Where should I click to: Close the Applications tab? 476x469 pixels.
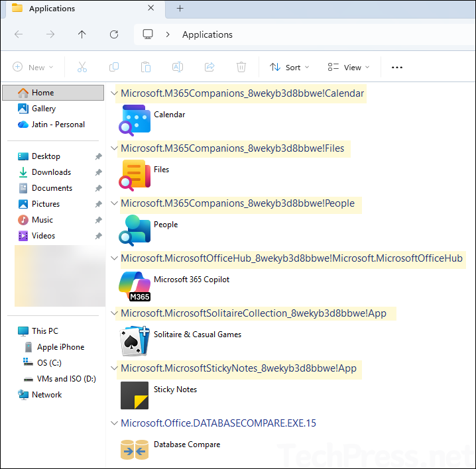coord(151,8)
